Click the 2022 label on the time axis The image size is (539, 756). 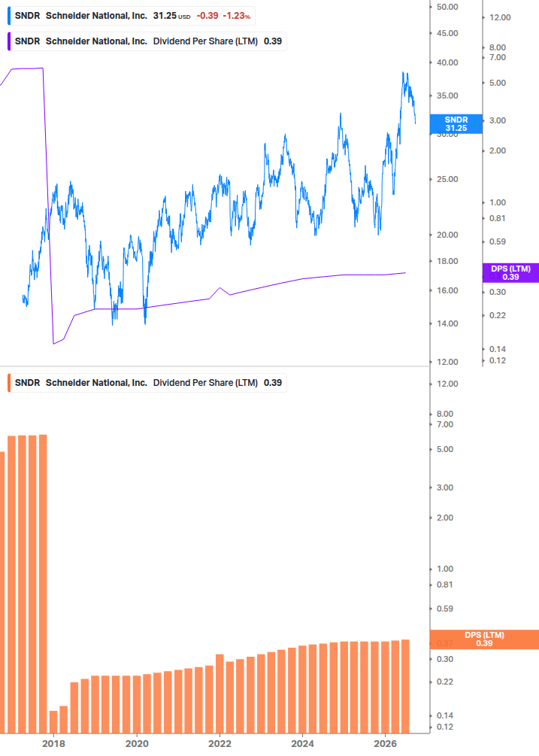(220, 743)
